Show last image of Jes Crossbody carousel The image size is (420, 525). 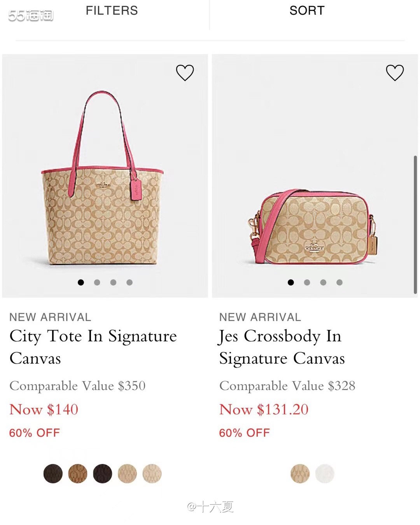coord(339,282)
